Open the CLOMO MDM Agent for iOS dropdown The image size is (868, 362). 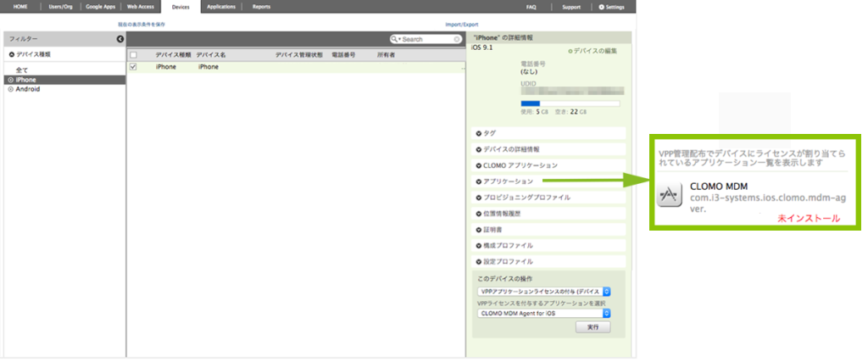tap(543, 314)
